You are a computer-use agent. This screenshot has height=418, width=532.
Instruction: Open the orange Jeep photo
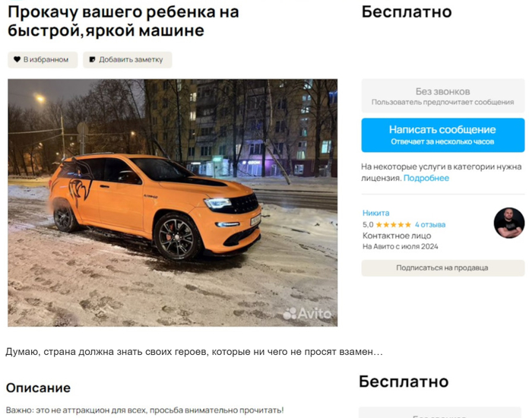tap(173, 203)
